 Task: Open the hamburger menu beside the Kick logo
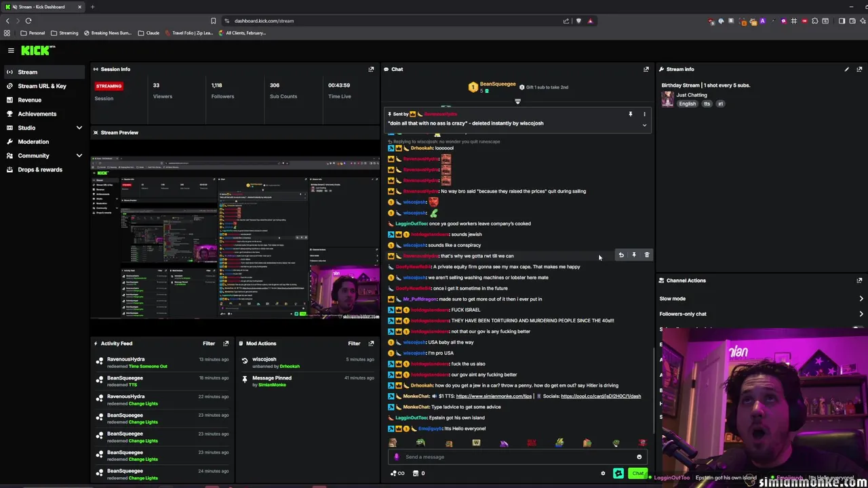(x=11, y=50)
